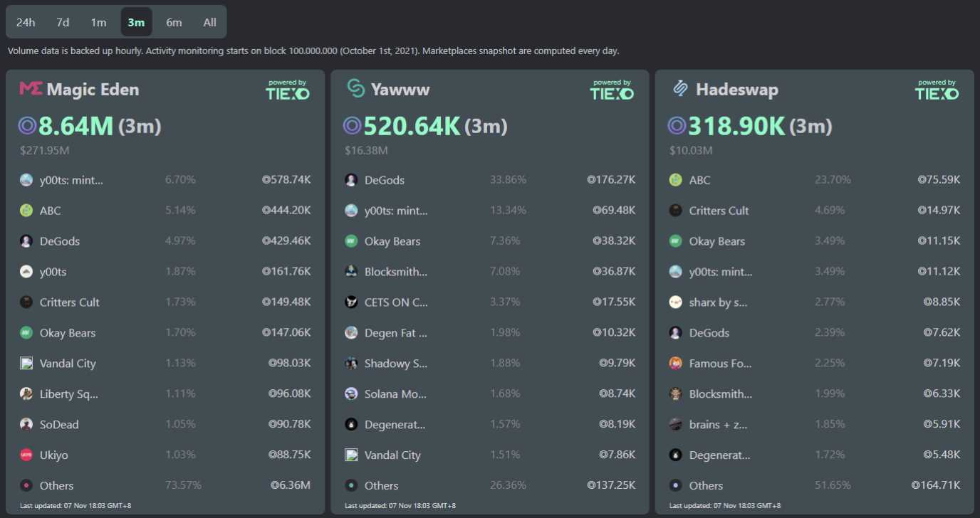This screenshot has height=518, width=980.
Task: Click Ukiyo collection icon in Magic Eden
Action: coord(26,455)
